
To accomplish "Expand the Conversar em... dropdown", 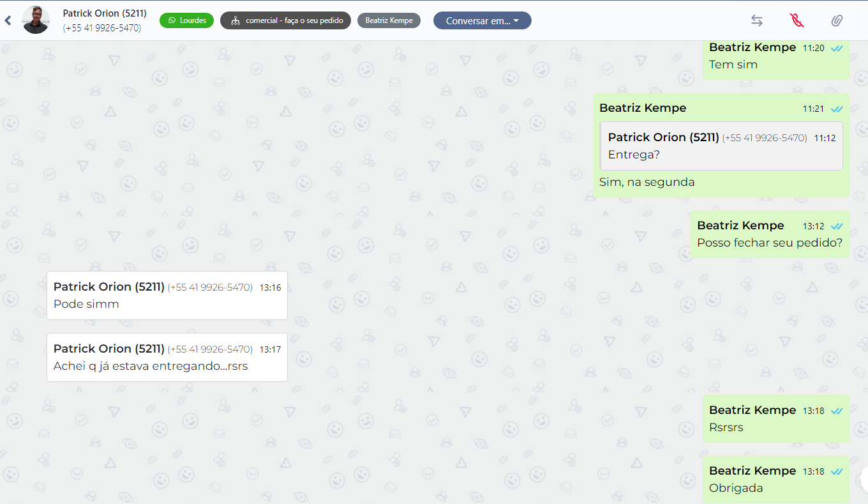I will (x=482, y=20).
